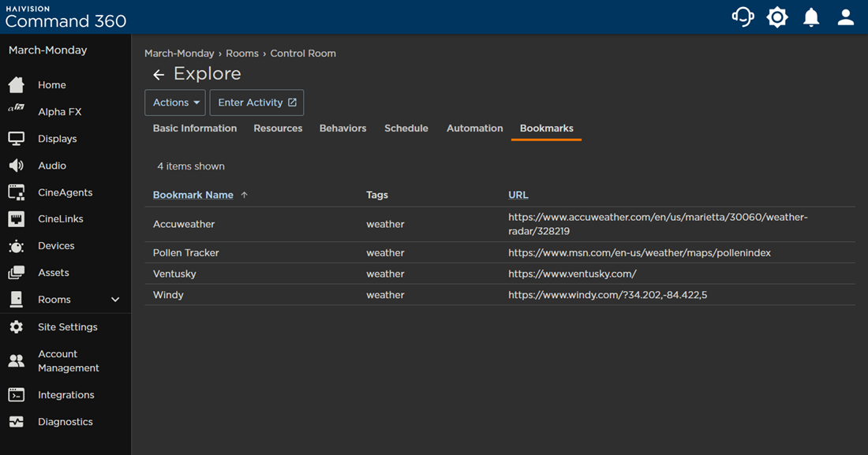
Task: Open the Assets menu item
Action: [x=54, y=272]
